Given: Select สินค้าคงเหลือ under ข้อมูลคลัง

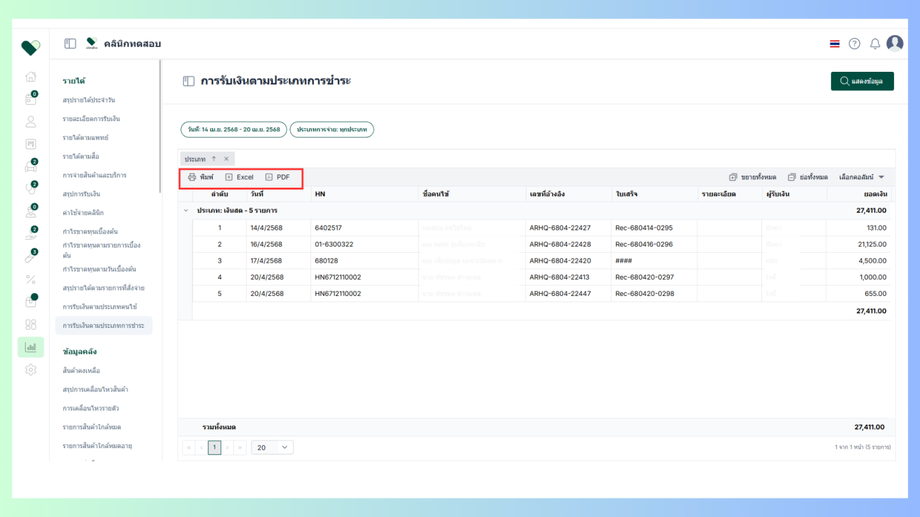Looking at the screenshot, I should [81, 371].
